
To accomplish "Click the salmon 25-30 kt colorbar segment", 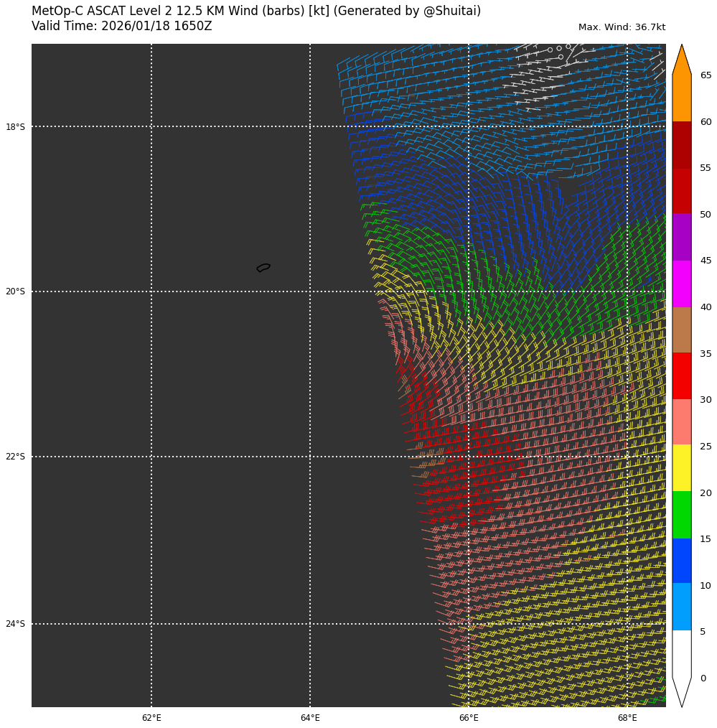I will click(681, 422).
